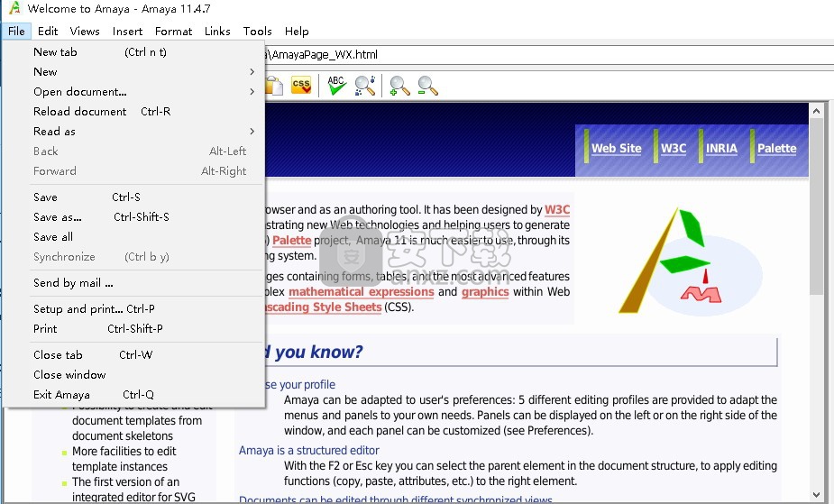Open the Views menu
The width and height of the screenshot is (834, 504).
point(85,32)
